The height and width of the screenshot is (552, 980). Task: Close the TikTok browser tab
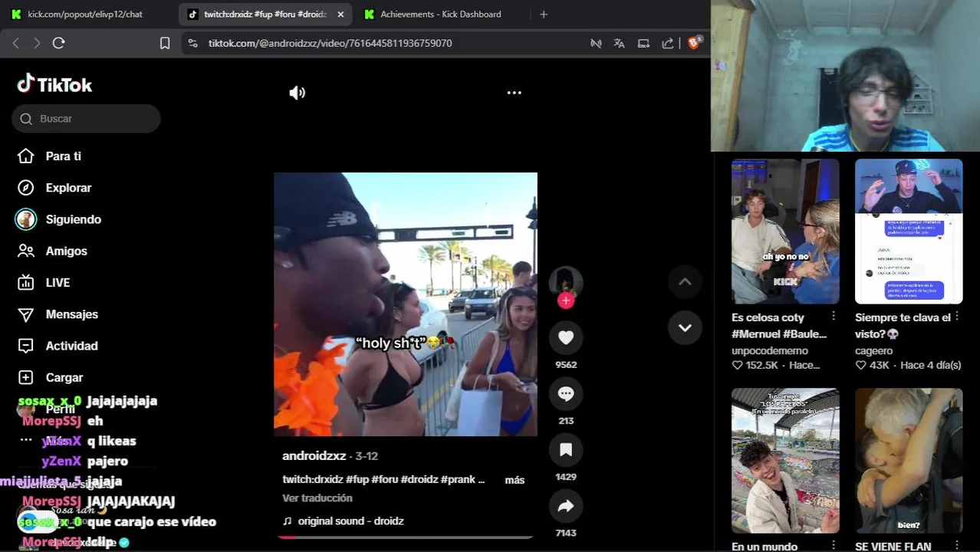click(340, 14)
